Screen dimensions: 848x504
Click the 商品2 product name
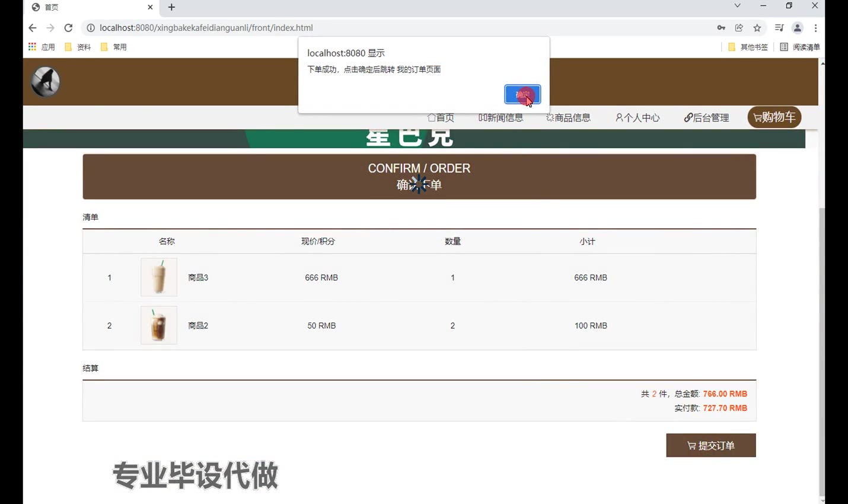click(x=198, y=326)
